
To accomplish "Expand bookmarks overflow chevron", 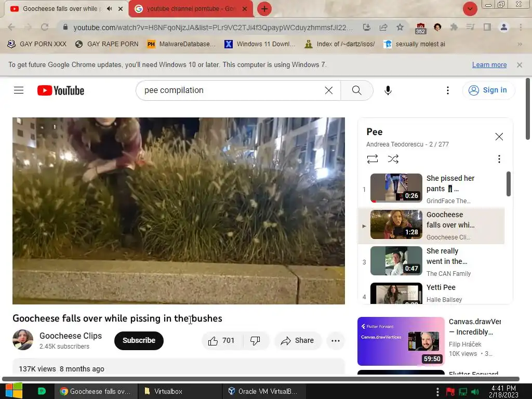I will [x=520, y=44].
